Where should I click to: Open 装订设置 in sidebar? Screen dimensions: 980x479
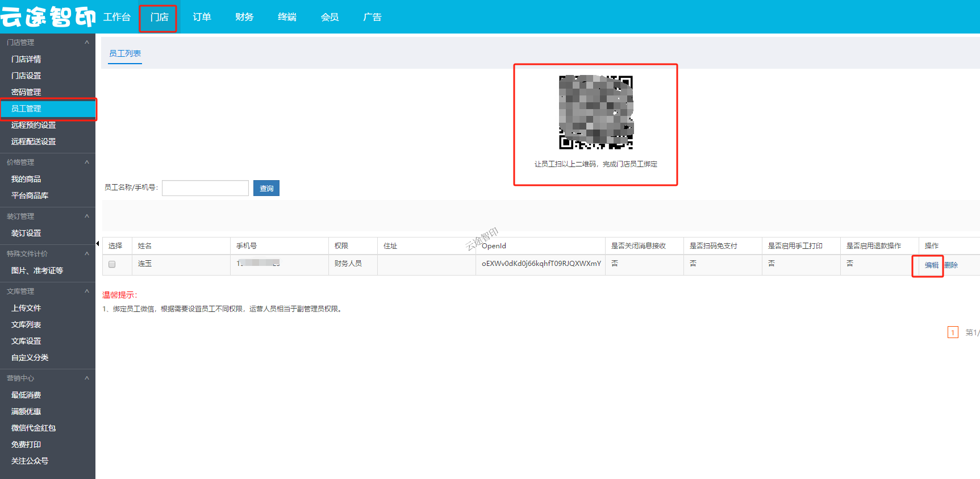coord(26,233)
